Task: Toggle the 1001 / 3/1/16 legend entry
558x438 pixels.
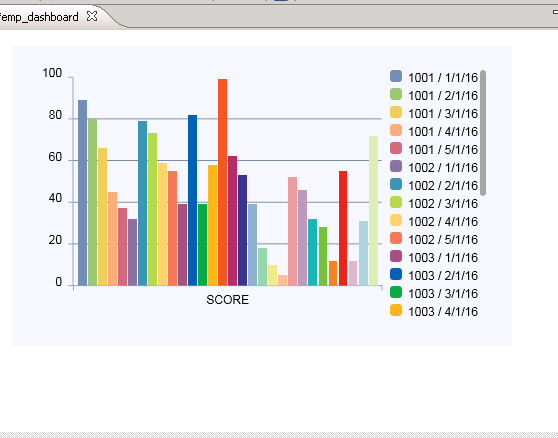Action: [x=434, y=114]
